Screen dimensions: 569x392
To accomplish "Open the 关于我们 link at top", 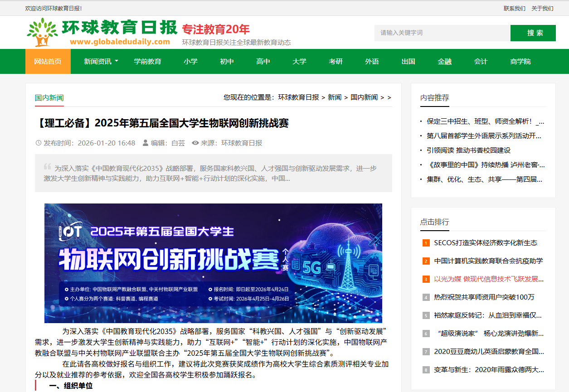I will (542, 9).
